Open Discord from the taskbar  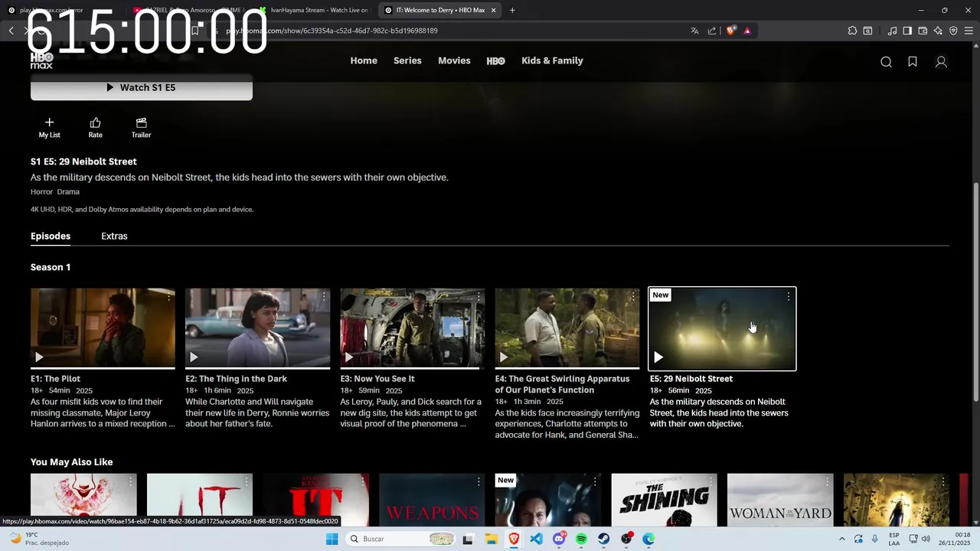559,539
